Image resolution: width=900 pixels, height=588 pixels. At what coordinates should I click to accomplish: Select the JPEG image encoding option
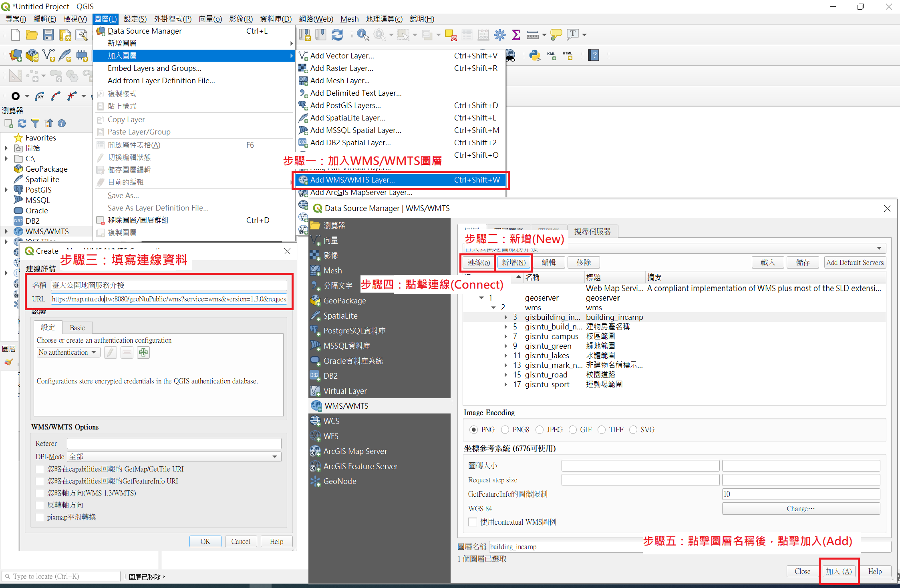coord(540,429)
